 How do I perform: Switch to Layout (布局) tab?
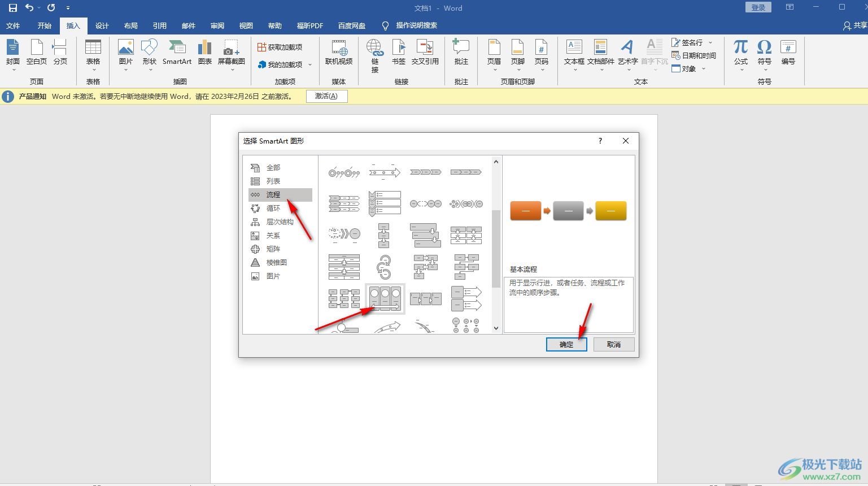click(x=131, y=25)
